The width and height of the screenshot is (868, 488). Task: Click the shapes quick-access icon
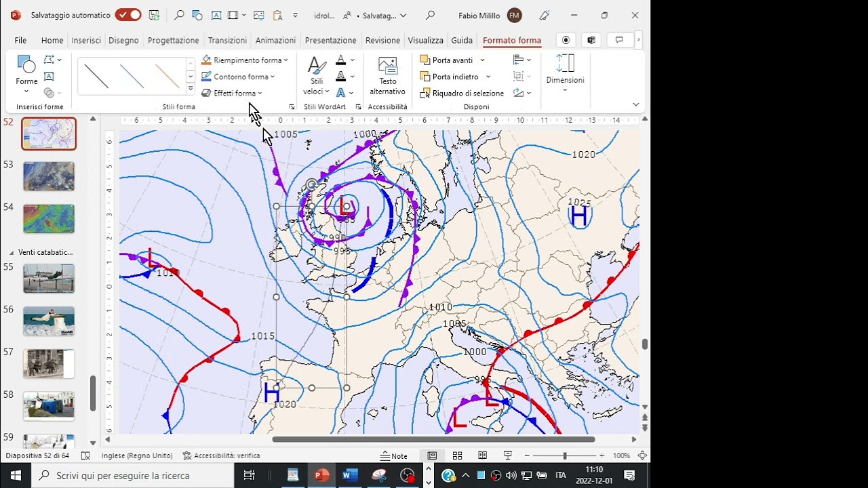[197, 15]
